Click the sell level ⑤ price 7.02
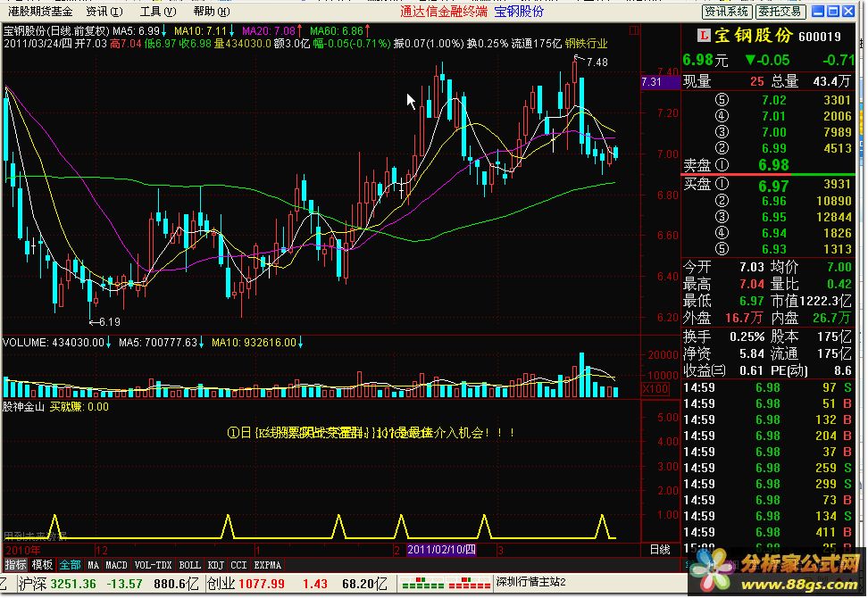This screenshot has height=598, width=868. click(x=774, y=100)
